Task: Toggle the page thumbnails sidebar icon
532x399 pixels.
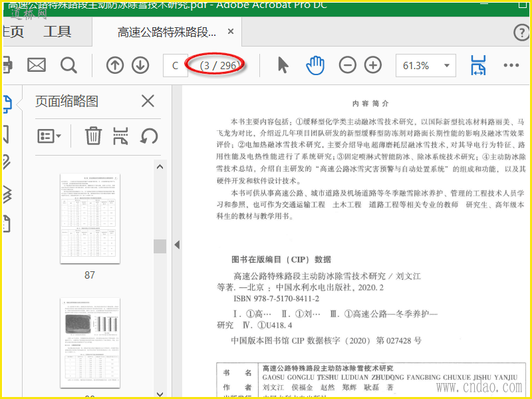Action: click(7, 104)
